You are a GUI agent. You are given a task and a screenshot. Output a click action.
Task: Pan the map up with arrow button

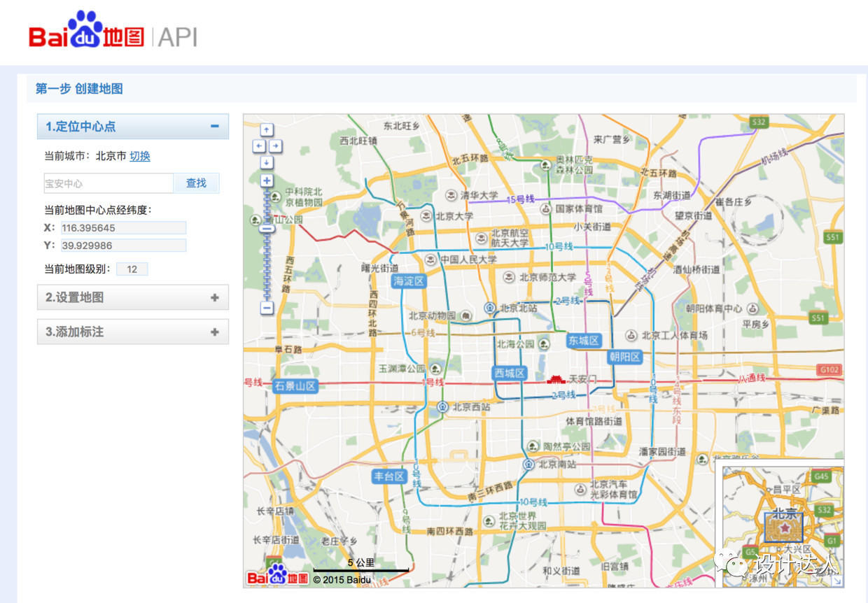[267, 130]
